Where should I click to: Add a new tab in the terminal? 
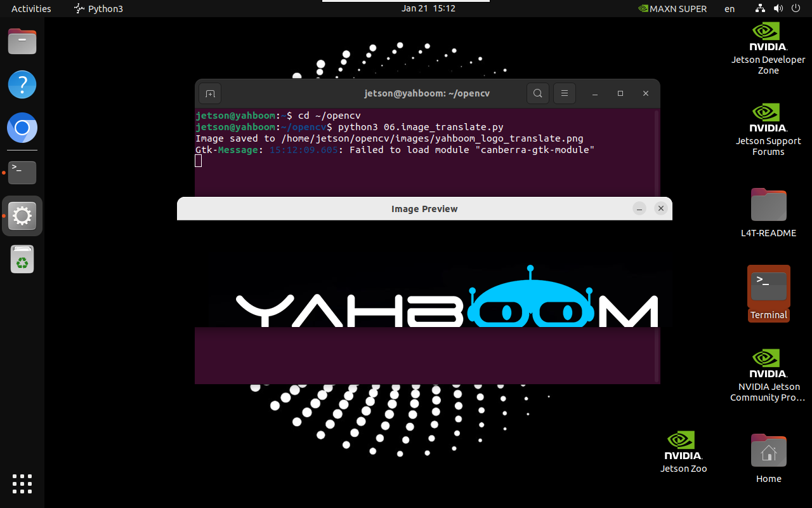coord(211,93)
